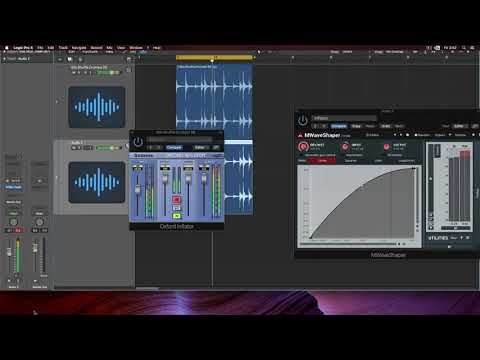The width and height of the screenshot is (480, 360).
Task: Click the first red MWaveShaper knob
Action: tap(303, 147)
